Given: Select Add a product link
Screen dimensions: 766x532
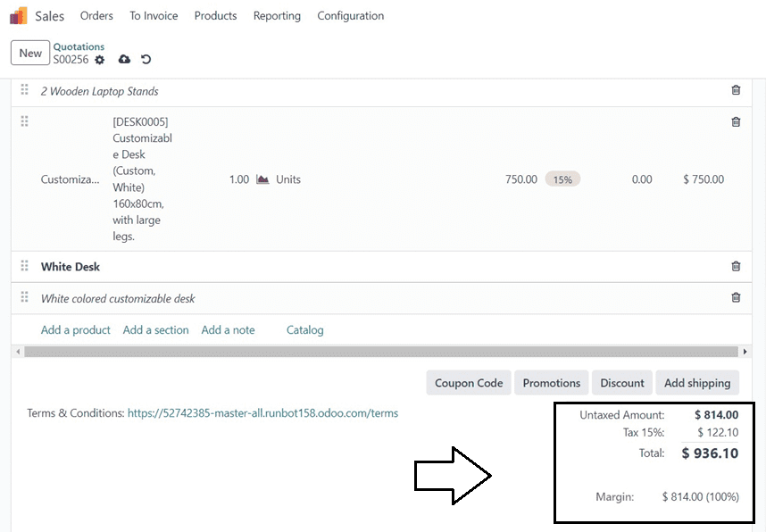Looking at the screenshot, I should 75,329.
